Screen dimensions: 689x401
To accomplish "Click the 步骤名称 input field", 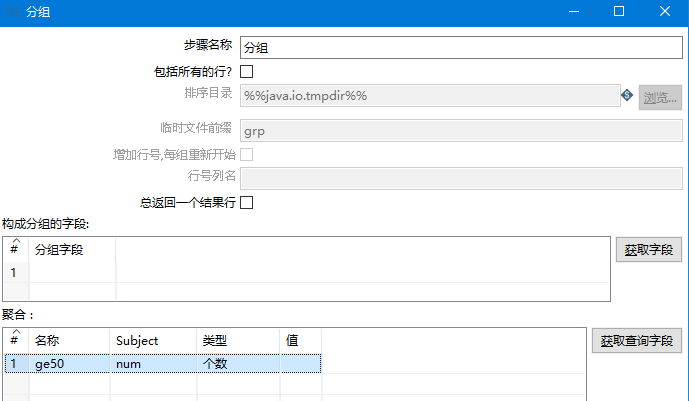I will (x=461, y=47).
